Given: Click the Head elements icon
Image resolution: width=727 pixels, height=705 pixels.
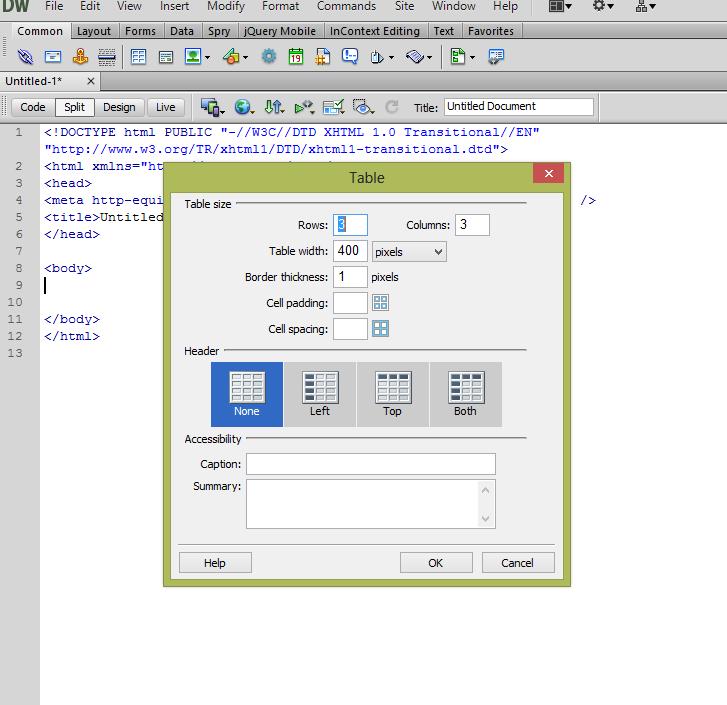Looking at the screenshot, I should coord(377,57).
